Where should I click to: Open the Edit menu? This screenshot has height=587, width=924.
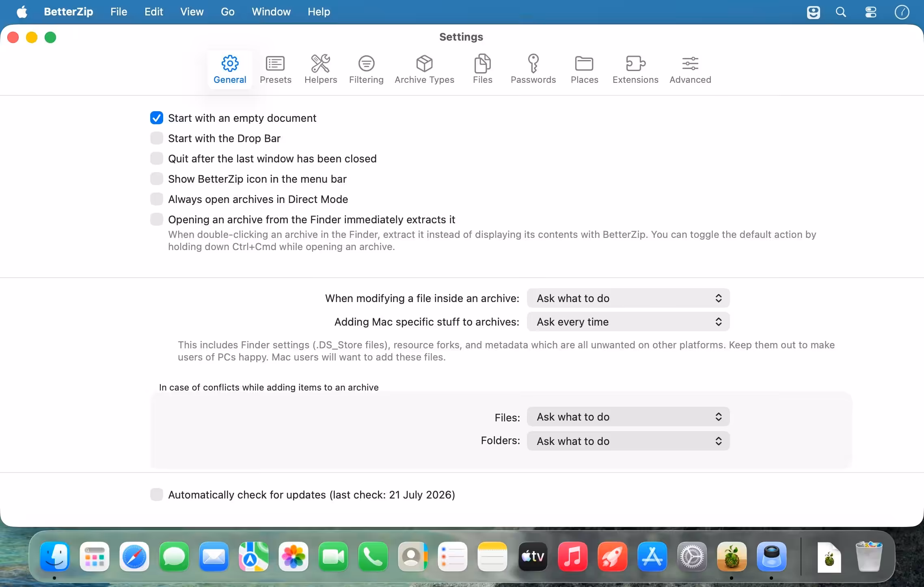pos(153,12)
